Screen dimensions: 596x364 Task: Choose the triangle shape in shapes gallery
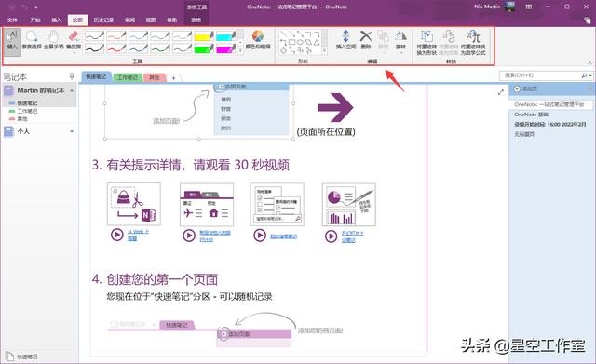[317, 42]
